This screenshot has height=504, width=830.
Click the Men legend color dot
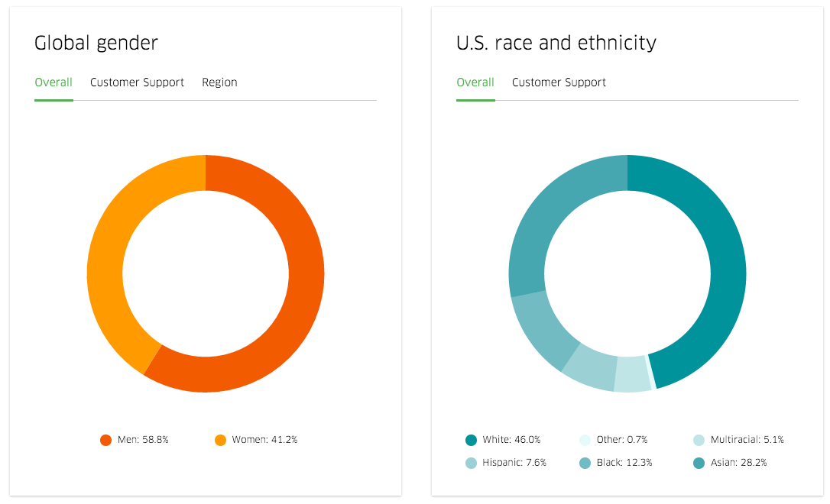(x=106, y=440)
